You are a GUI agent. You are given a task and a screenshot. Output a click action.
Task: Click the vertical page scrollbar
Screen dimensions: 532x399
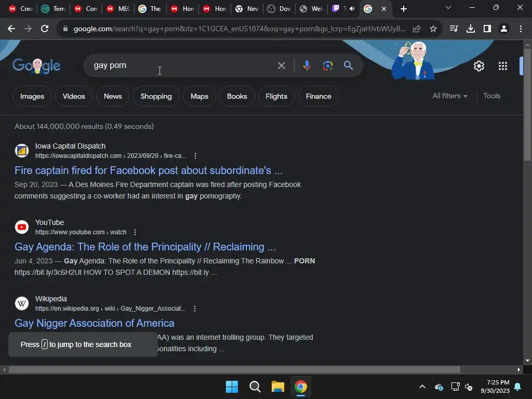pos(527,104)
